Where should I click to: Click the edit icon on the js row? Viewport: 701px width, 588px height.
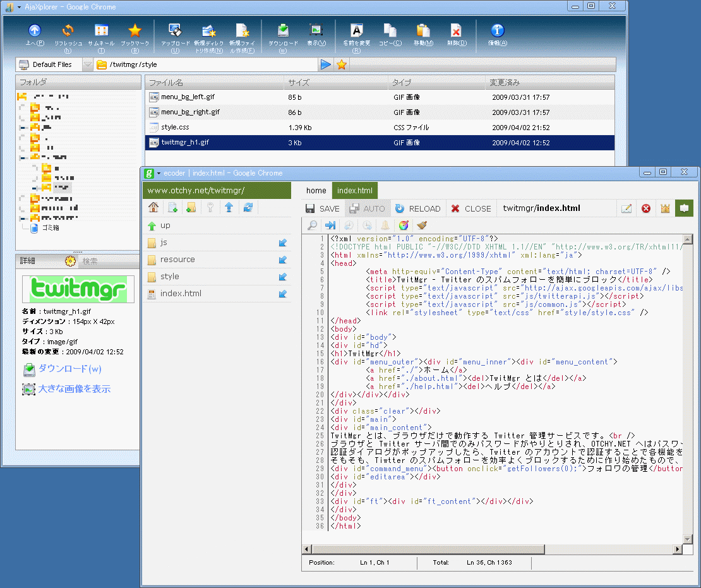282,243
